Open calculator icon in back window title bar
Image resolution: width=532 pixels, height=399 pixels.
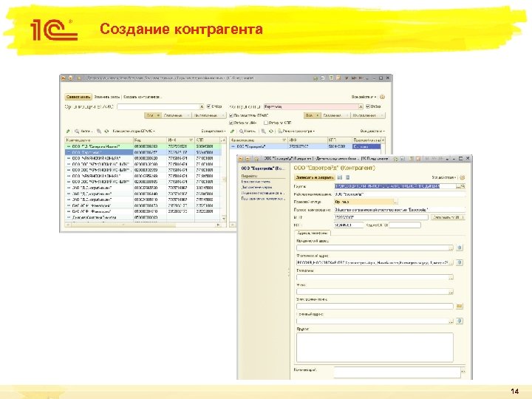(331, 78)
